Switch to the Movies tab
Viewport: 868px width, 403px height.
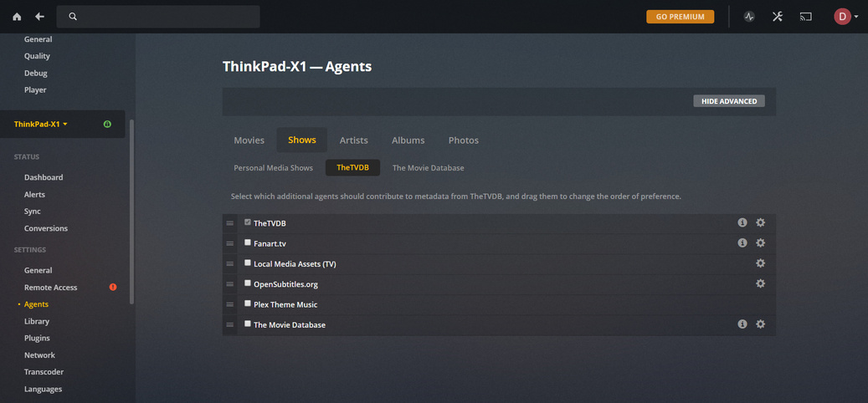(x=249, y=140)
